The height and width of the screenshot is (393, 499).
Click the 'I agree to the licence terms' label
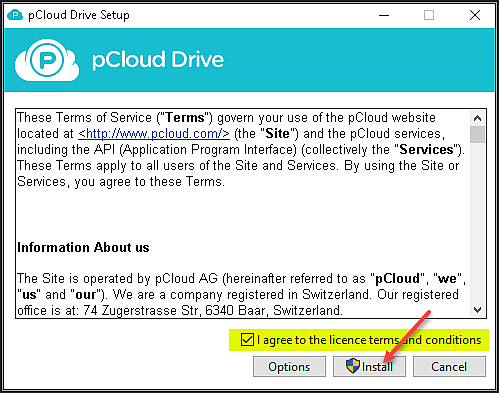click(369, 340)
